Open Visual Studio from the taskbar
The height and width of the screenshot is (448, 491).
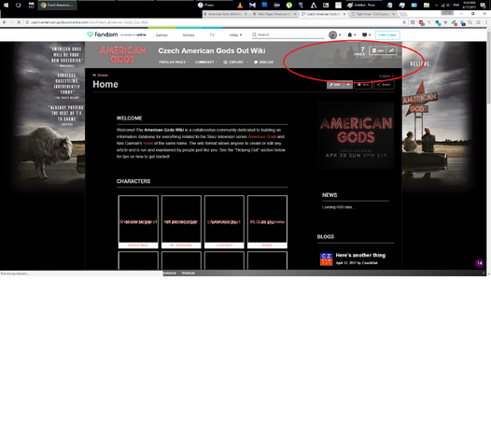point(252,5)
